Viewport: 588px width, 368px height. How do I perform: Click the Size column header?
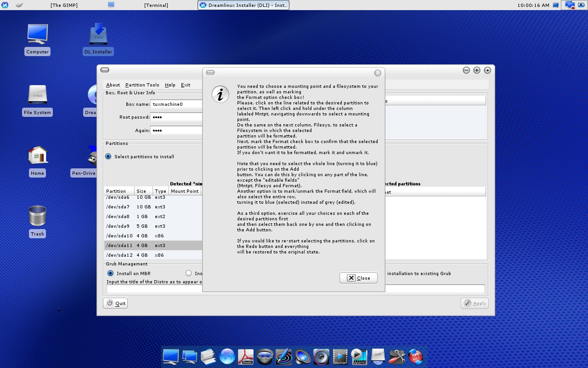coord(143,191)
